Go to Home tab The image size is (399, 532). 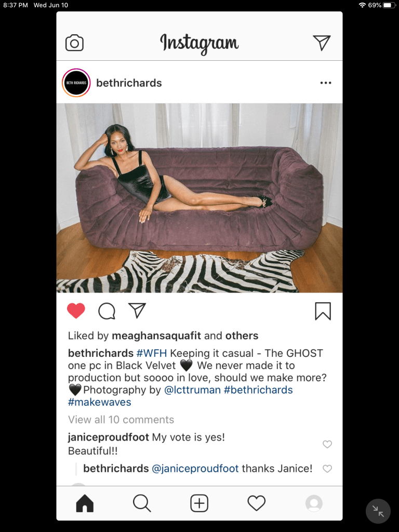point(85,503)
